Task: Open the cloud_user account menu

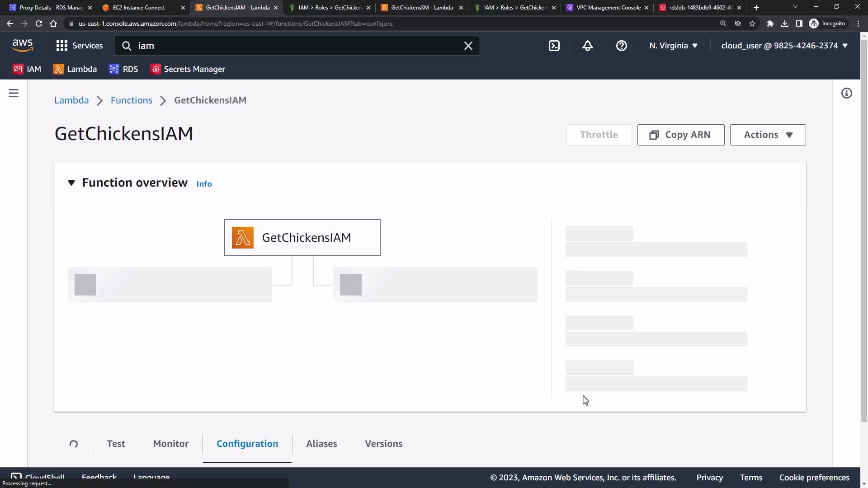Action: pyautogui.click(x=784, y=46)
